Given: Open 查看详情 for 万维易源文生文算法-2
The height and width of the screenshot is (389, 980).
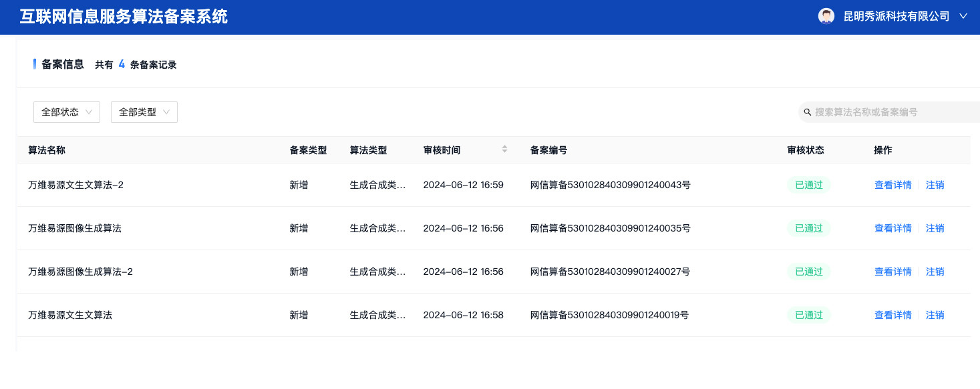Looking at the screenshot, I should 893,185.
